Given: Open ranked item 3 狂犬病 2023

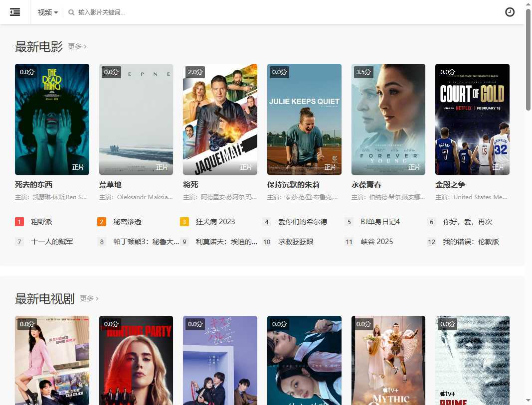Looking at the screenshot, I should (215, 222).
